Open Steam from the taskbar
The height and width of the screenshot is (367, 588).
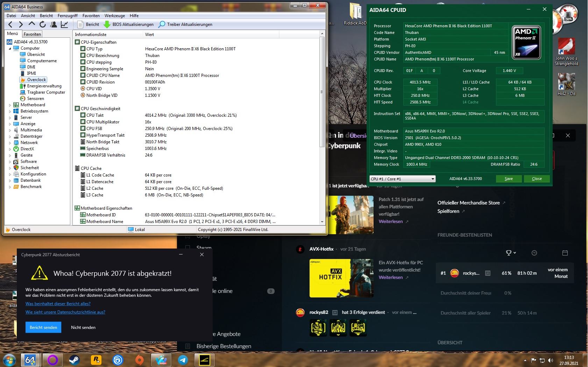74,360
